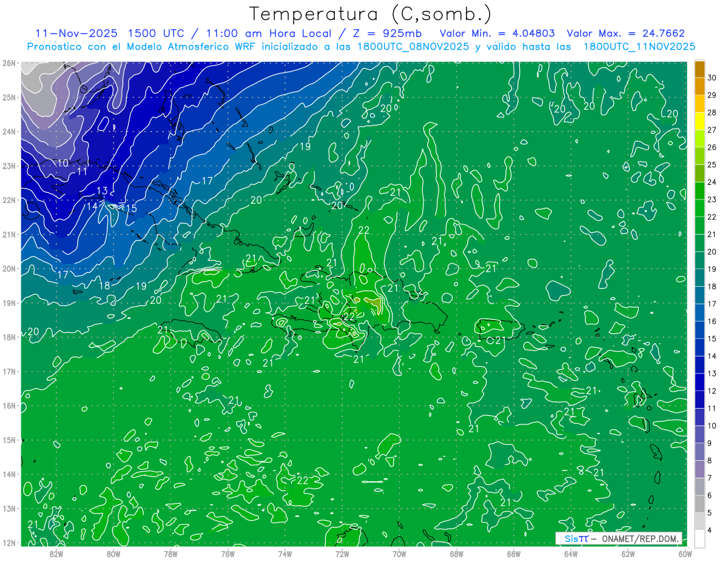The image size is (728, 562).
Task: Click the longitude axis label "66W"
Action: [513, 554]
